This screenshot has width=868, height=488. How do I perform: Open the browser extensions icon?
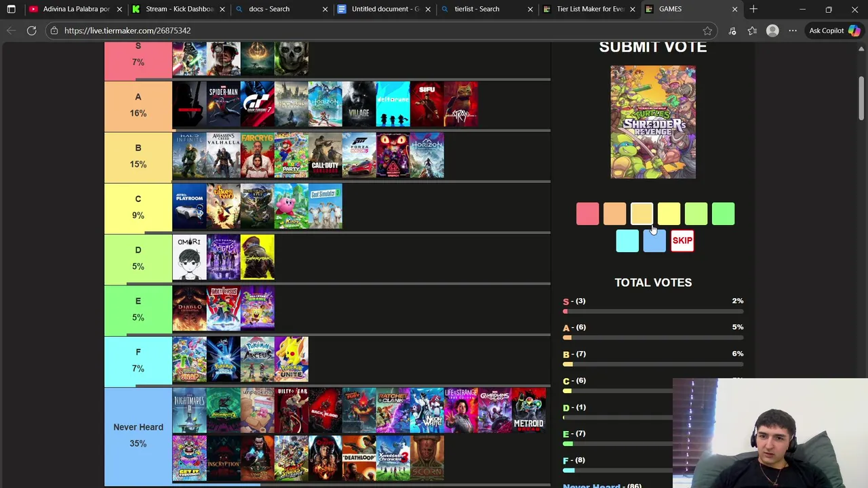[x=732, y=30]
